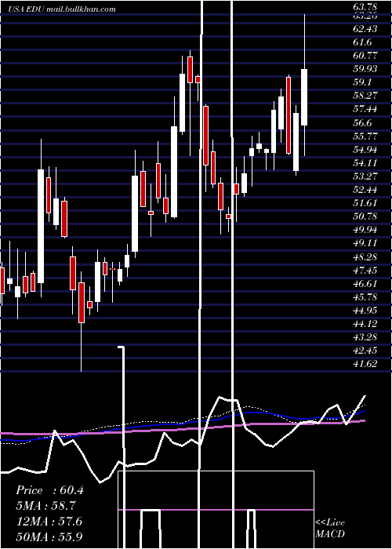The image size is (392, 549).
Task: Click the 45.78 price axis label
Action: point(365,297)
